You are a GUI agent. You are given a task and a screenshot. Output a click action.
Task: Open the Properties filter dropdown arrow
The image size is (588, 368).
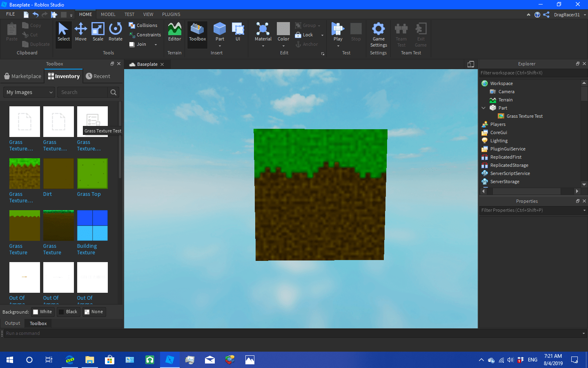pos(584,210)
